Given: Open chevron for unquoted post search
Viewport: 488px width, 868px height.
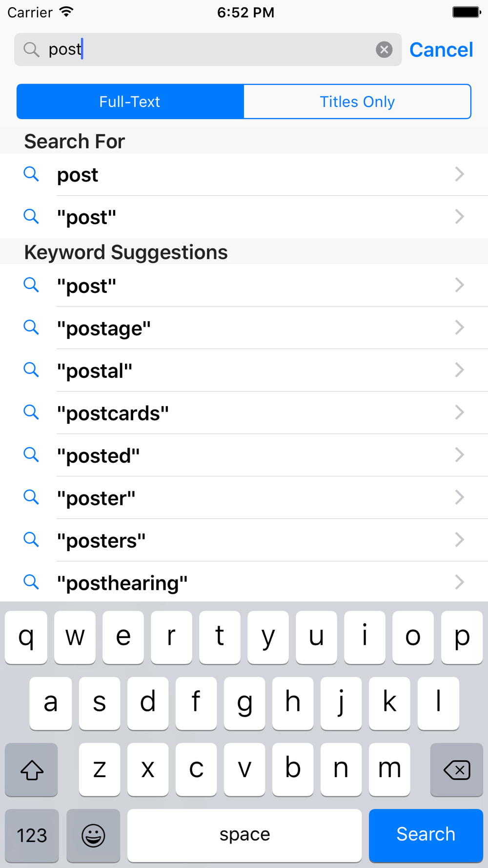Looking at the screenshot, I should click(x=459, y=174).
